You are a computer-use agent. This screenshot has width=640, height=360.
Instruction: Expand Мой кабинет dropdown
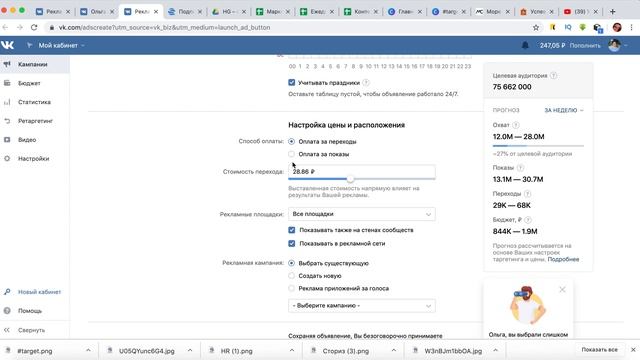[61, 45]
